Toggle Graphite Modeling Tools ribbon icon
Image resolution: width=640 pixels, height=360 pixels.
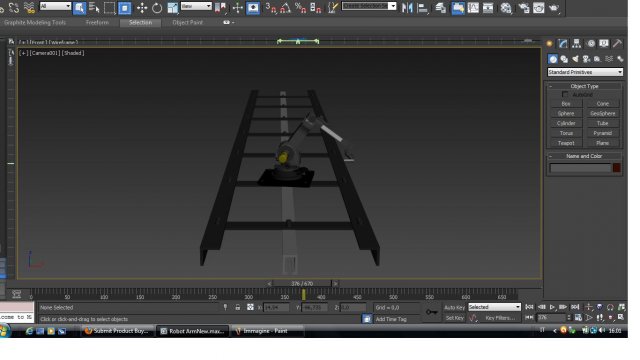click(x=458, y=8)
